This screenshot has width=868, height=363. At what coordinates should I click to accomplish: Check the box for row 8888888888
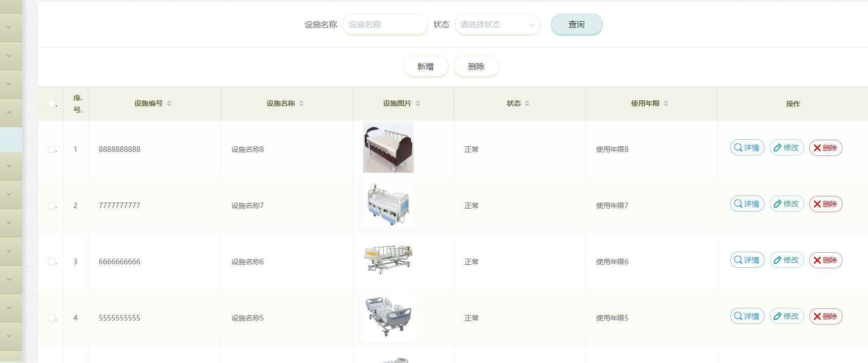pyautogui.click(x=52, y=149)
